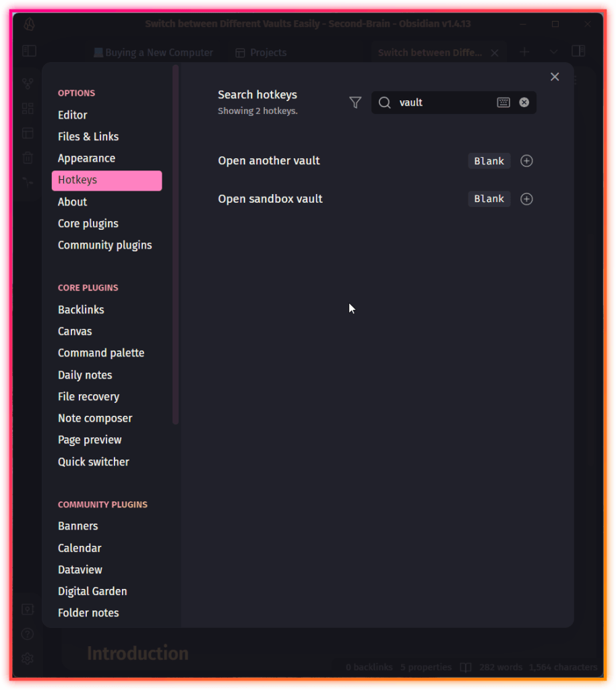Open Calendar plugin settings
This screenshot has width=616, height=690.
point(80,548)
